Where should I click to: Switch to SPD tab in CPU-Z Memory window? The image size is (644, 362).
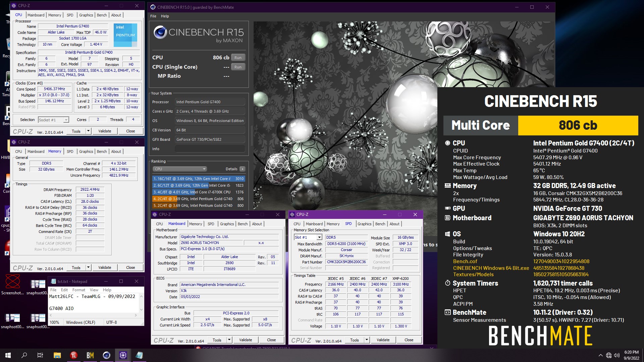pos(70,152)
